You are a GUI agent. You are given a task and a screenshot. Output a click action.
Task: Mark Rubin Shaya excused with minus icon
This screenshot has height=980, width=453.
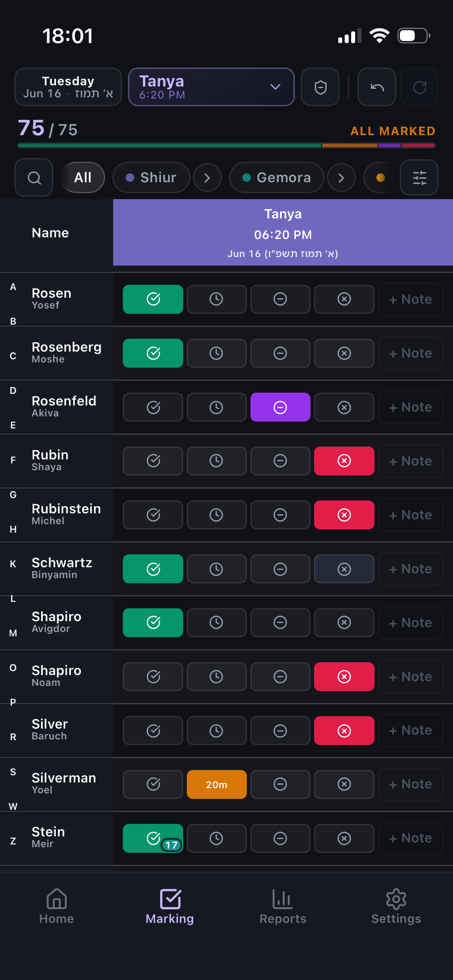tap(280, 461)
